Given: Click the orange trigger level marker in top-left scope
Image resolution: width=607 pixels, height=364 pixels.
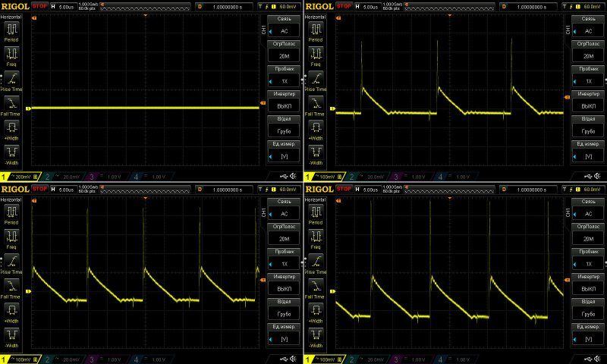Looking at the screenshot, I should (263, 102).
